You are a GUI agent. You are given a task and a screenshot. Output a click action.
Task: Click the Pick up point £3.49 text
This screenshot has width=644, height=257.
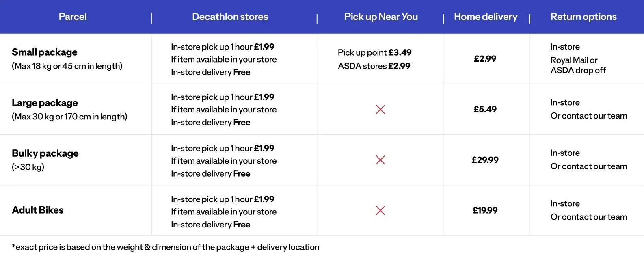tap(374, 52)
